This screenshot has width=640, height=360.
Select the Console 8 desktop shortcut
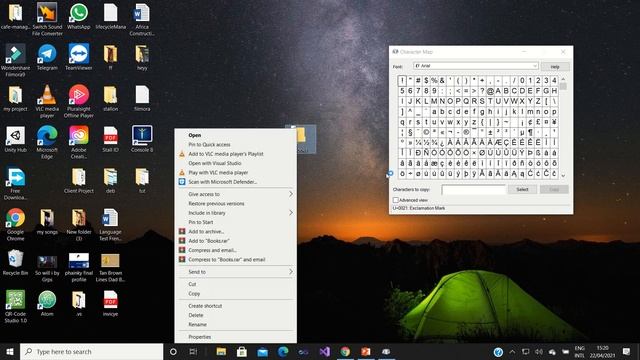[x=142, y=139]
